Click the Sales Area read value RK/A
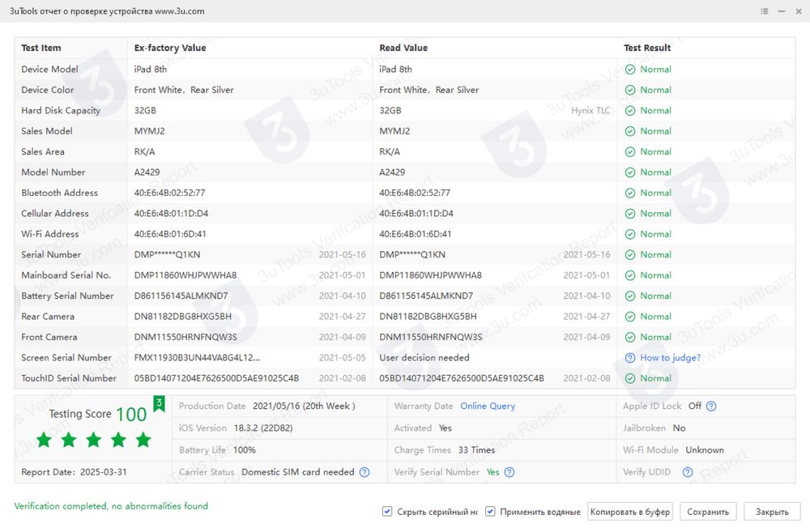 coord(390,152)
